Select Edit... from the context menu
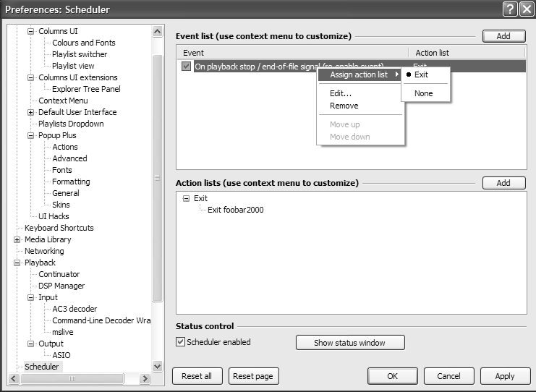Image resolution: width=536 pixels, height=392 pixels. pos(341,93)
